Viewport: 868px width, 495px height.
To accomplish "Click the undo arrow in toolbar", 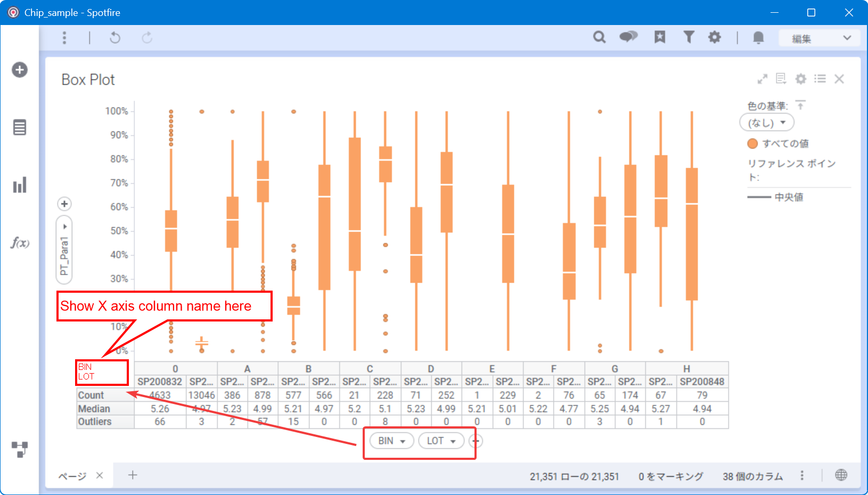I will pyautogui.click(x=115, y=38).
